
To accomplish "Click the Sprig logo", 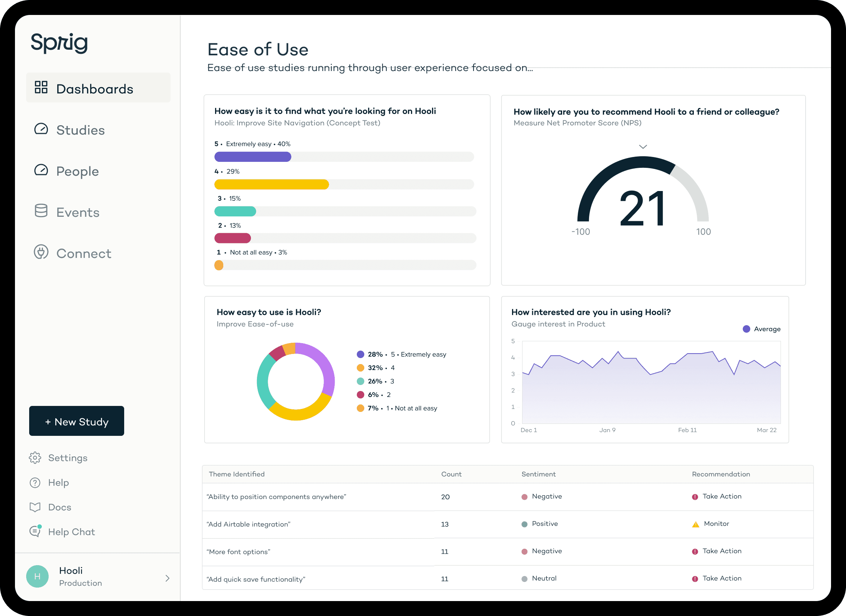I will pyautogui.click(x=59, y=43).
